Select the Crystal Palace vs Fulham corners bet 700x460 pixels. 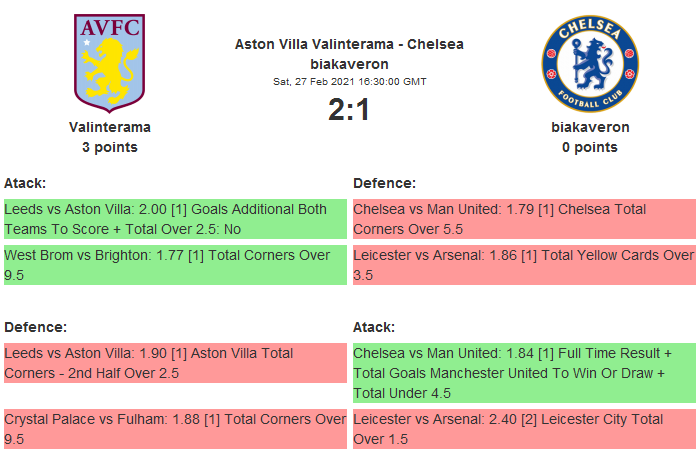click(x=174, y=429)
